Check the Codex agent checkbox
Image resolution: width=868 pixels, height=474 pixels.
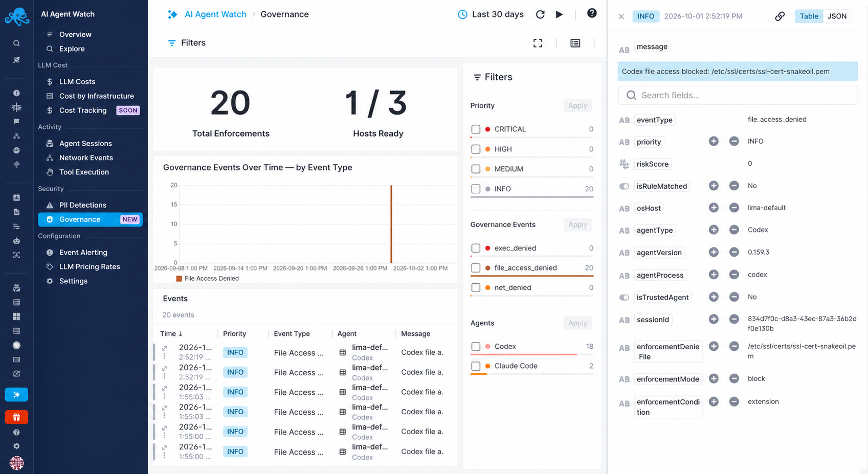point(476,347)
